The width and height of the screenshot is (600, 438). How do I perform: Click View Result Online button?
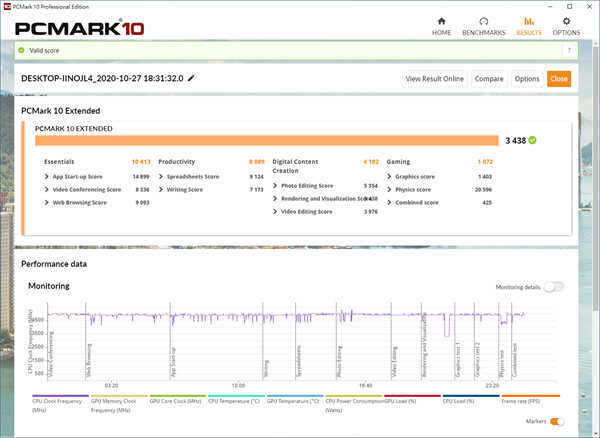[x=434, y=79]
